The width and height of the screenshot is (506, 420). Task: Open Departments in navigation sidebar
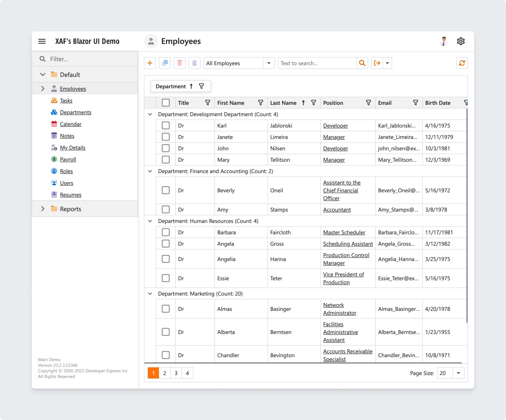click(x=76, y=112)
